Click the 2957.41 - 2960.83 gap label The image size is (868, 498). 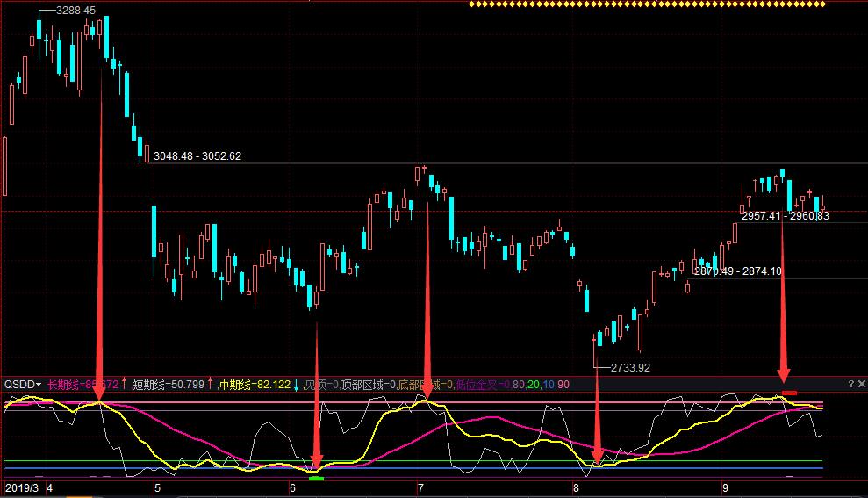tap(785, 215)
